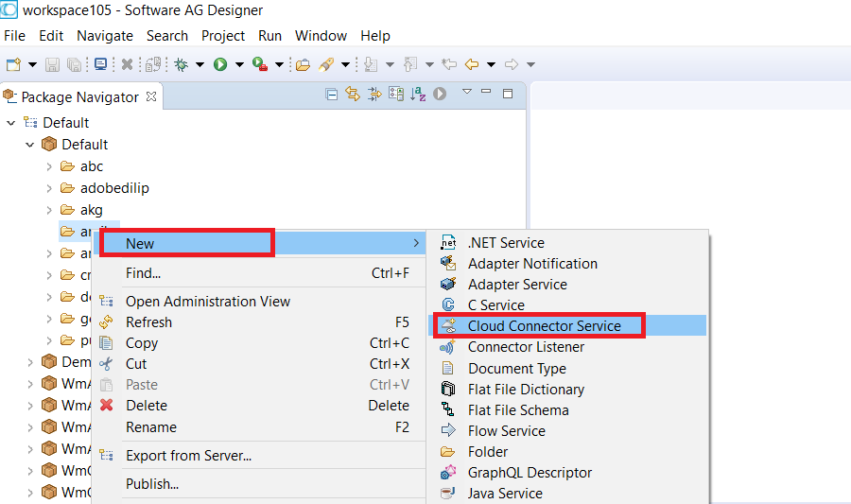Choose Copy in the context menu
This screenshot has width=851, height=504.
point(259,343)
